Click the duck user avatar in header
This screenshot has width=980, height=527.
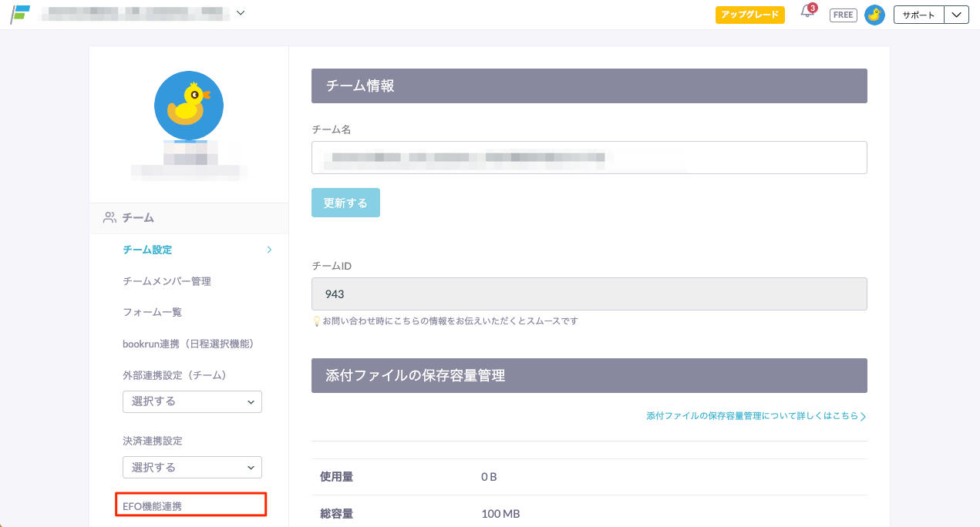click(x=874, y=15)
